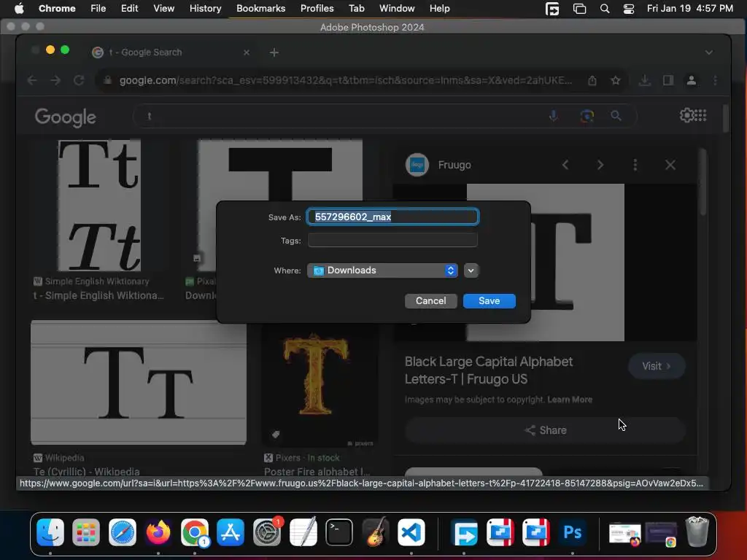Open Visual Studio Code from the Dock
Viewport: 747px width, 560px height.
(411, 532)
